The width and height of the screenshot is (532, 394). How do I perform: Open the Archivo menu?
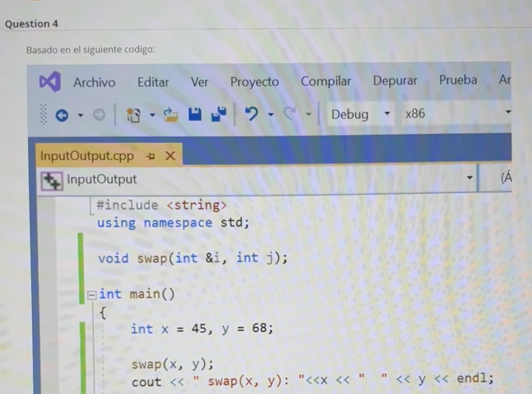[x=94, y=82]
